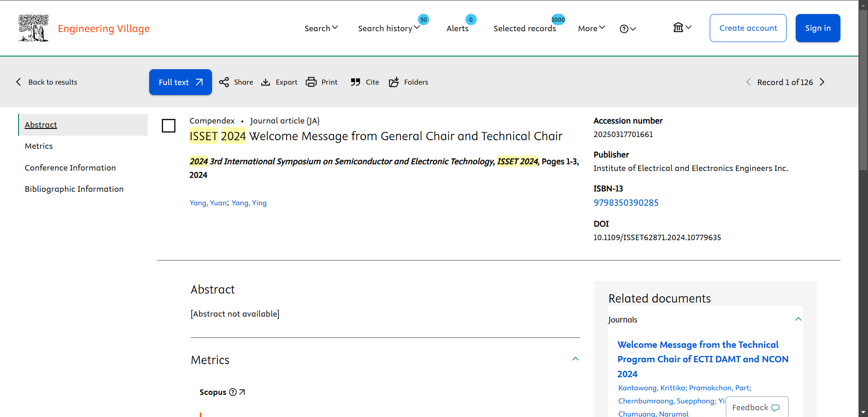This screenshot has width=868, height=417.
Task: Open ISBN-13 link 9798350390285
Action: tap(626, 203)
